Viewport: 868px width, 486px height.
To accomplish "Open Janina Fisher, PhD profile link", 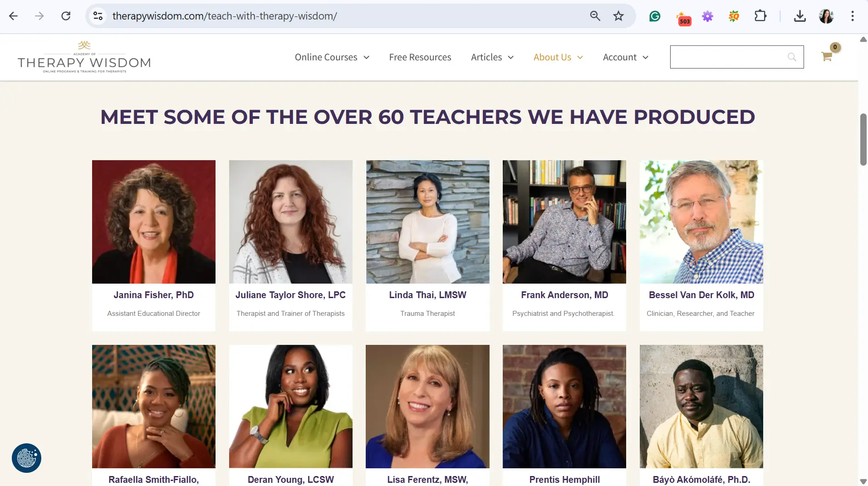I will point(153,295).
